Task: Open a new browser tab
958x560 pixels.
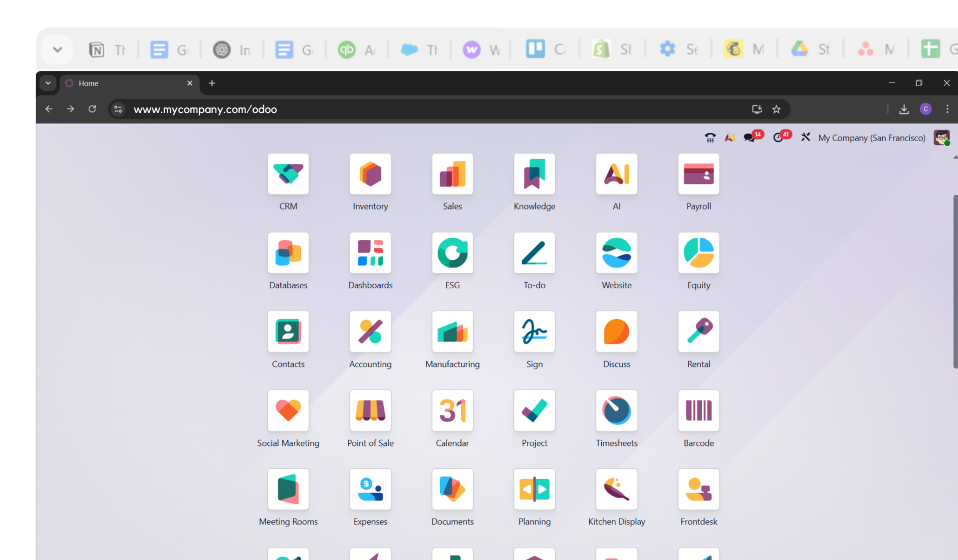Action: [212, 83]
